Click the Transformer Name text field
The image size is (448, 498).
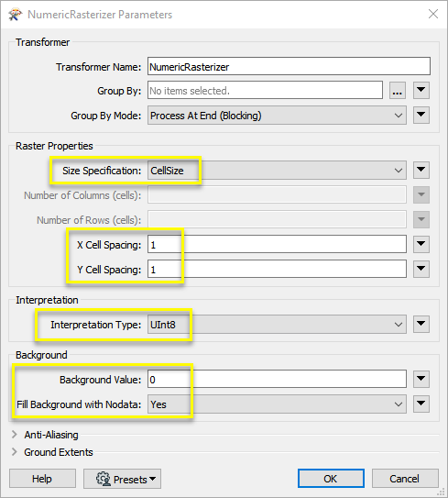click(x=289, y=66)
